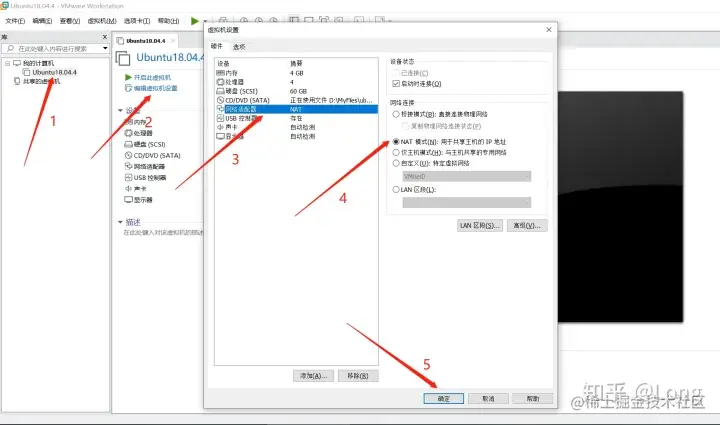Screen dimensions: 720x425
Task: Open the 文件(F) menu
Action: pos(15,21)
